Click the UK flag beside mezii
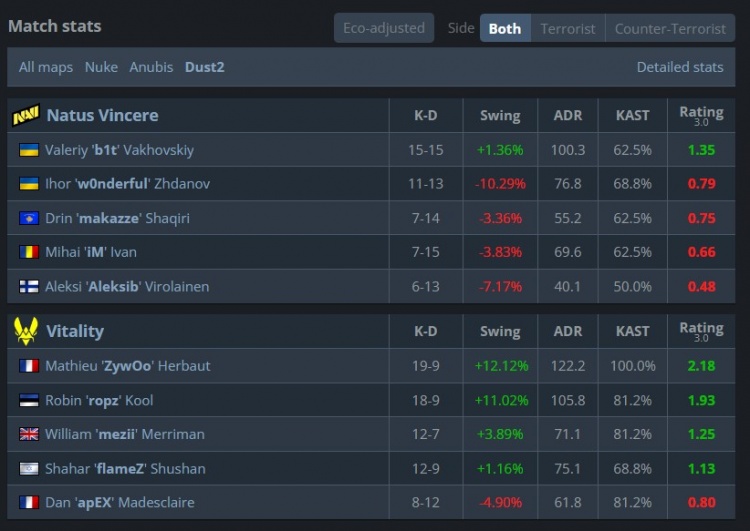 coord(29,434)
